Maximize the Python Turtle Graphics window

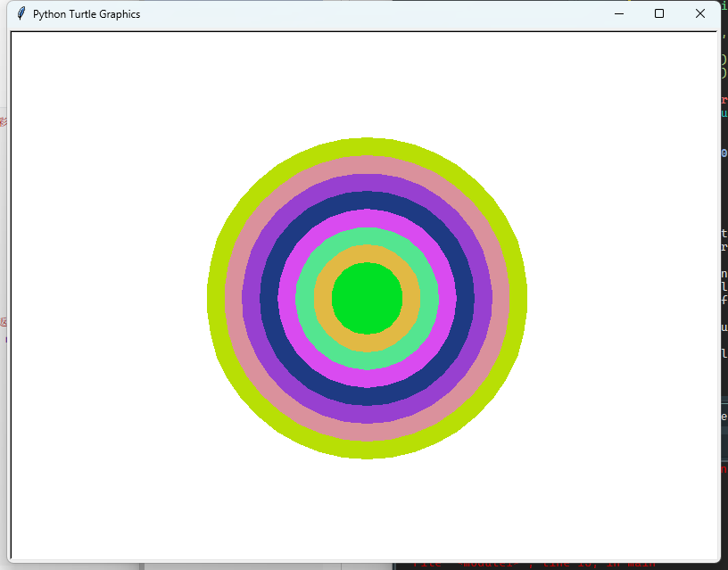(658, 14)
